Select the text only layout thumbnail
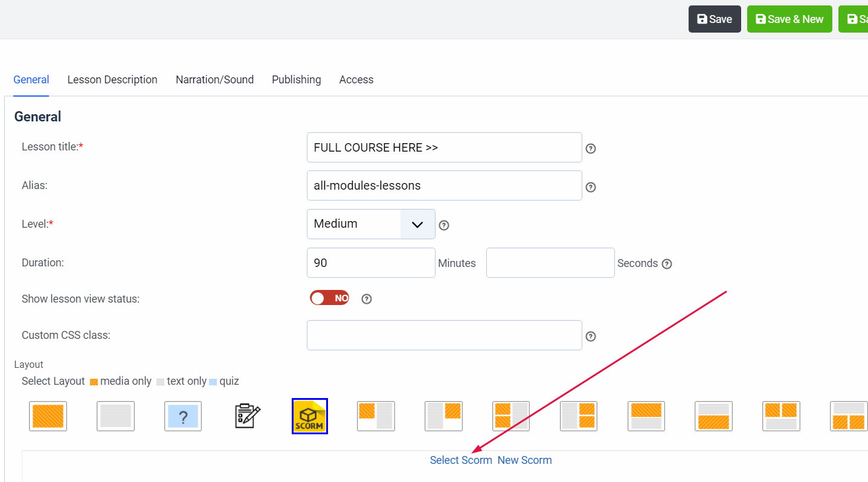 pos(115,416)
